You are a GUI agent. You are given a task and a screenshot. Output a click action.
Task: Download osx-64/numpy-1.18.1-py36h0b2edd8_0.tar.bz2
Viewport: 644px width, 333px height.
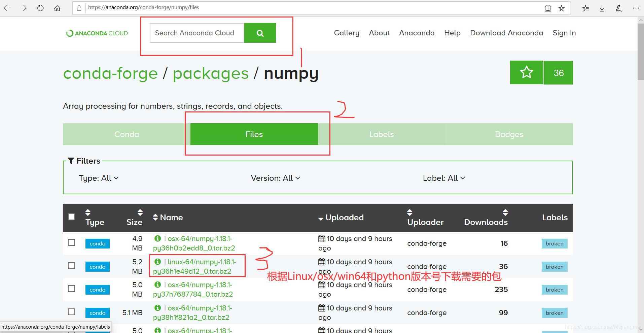click(194, 243)
